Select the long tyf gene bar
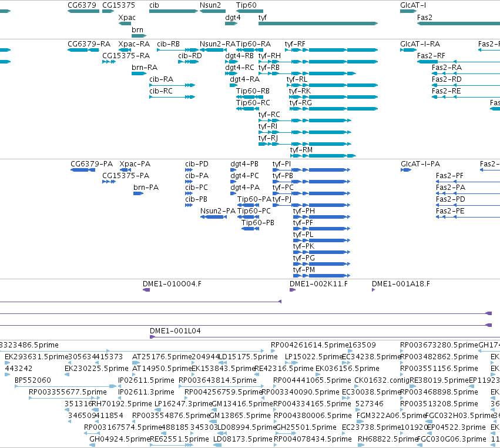 coord(318,24)
